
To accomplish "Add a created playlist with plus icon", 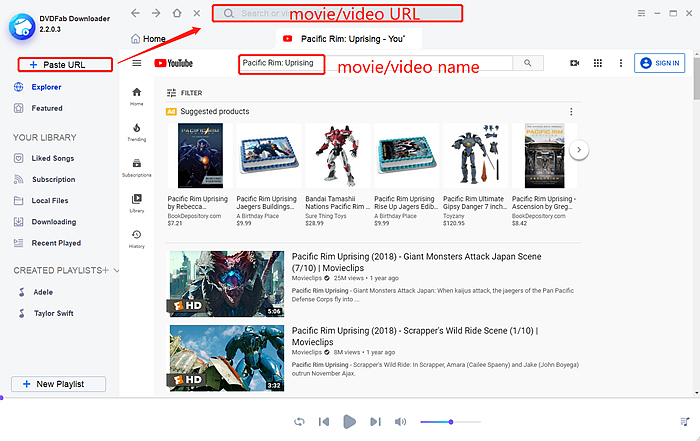I will (x=106, y=270).
